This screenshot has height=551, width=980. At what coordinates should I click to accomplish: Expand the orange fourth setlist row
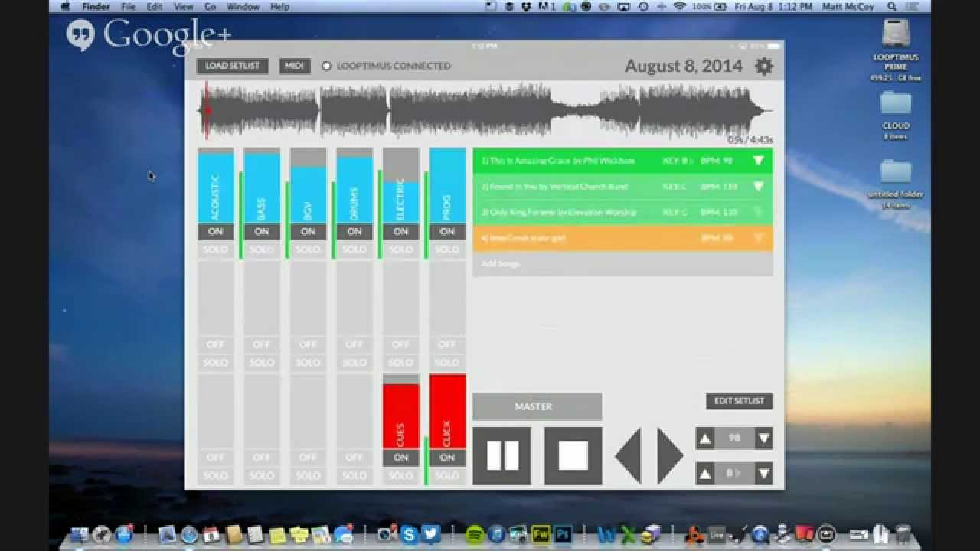point(759,238)
